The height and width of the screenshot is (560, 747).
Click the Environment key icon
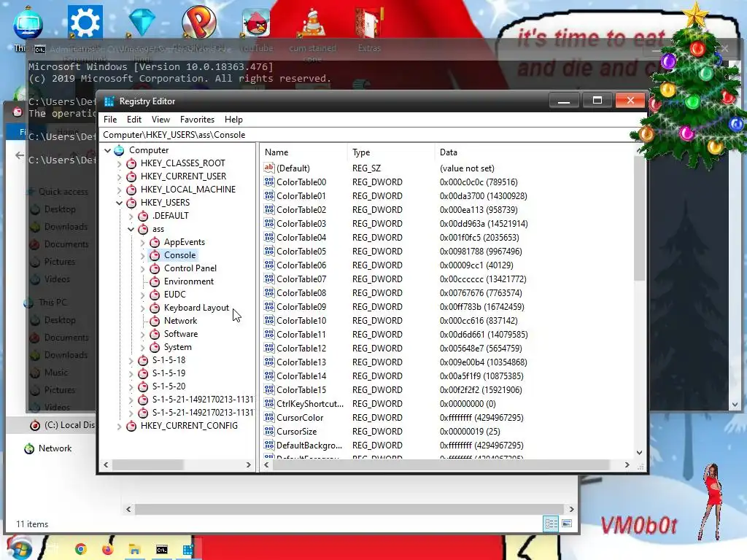(155, 281)
